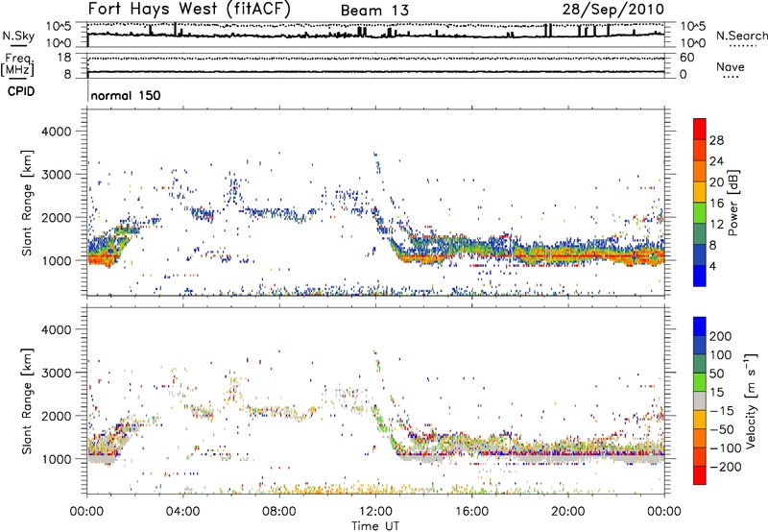The image size is (768, 532).
Task: Click the 10^0 tick beside N.Search
Action: click(x=693, y=43)
